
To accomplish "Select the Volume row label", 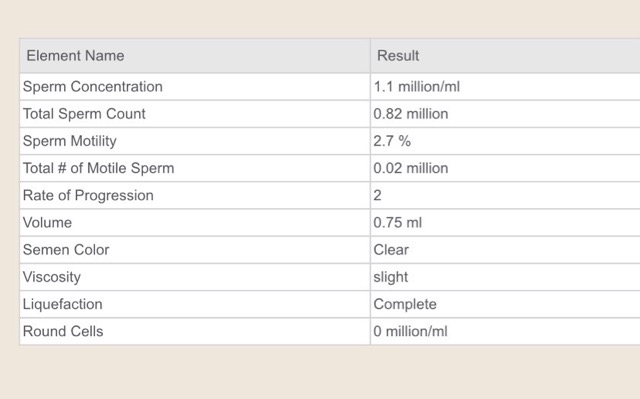I will 47,223.
